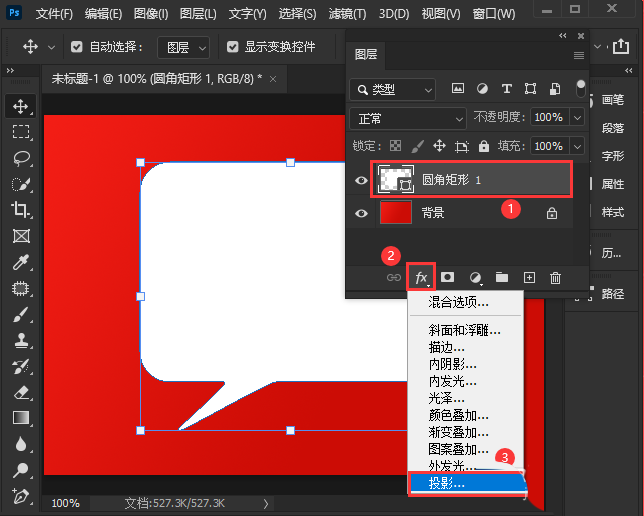This screenshot has height=516, width=644.
Task: Open Move tool preset picker arrow
Action: pos(51,48)
